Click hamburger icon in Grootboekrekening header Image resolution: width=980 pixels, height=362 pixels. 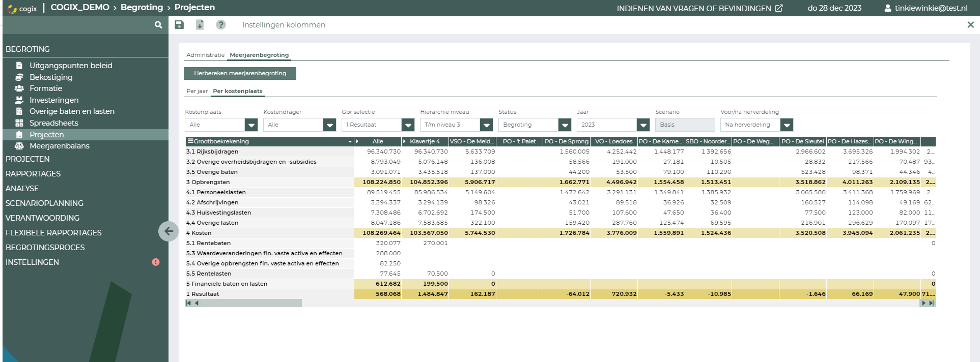coord(190,141)
